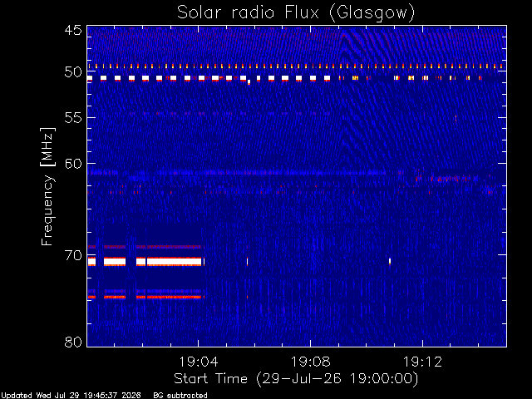Select the 60 MHz frequency label
Viewport: 532px width, 399px height.
tap(73, 164)
